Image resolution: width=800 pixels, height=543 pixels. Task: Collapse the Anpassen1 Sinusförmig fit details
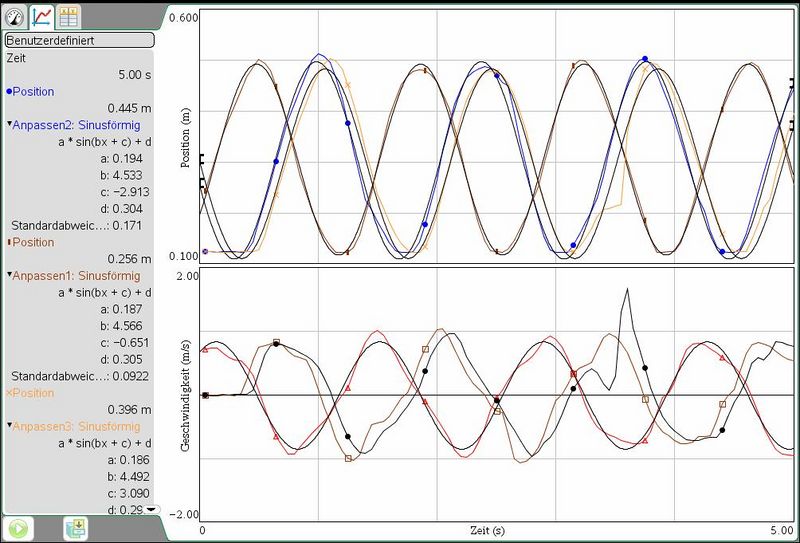coord(10,275)
